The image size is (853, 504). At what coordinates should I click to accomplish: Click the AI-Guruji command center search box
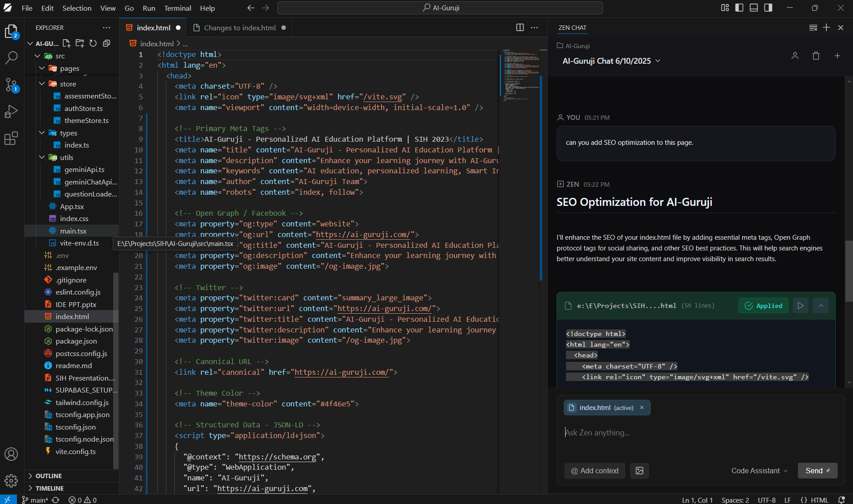pos(440,8)
